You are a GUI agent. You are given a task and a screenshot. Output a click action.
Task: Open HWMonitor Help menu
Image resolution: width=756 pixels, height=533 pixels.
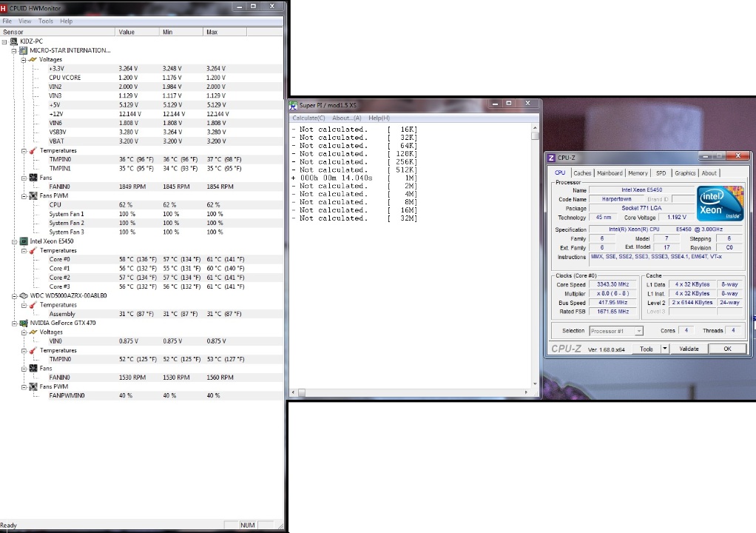coord(66,21)
